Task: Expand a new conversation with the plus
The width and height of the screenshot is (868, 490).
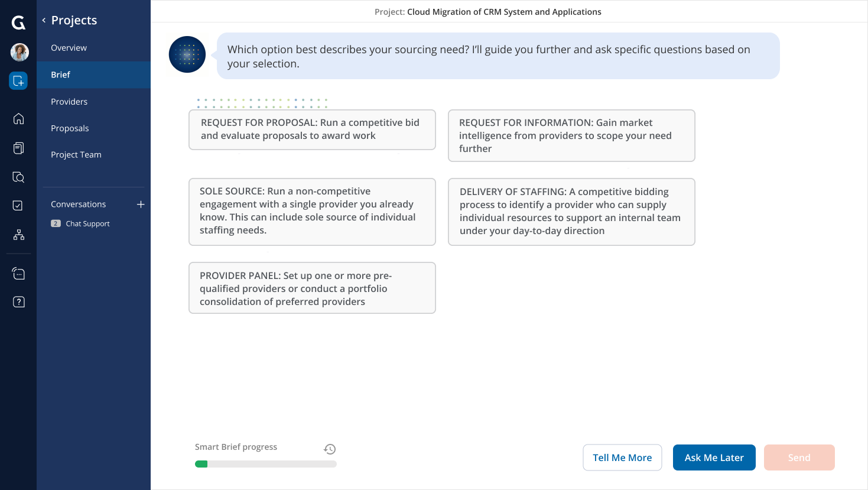Action: click(141, 204)
